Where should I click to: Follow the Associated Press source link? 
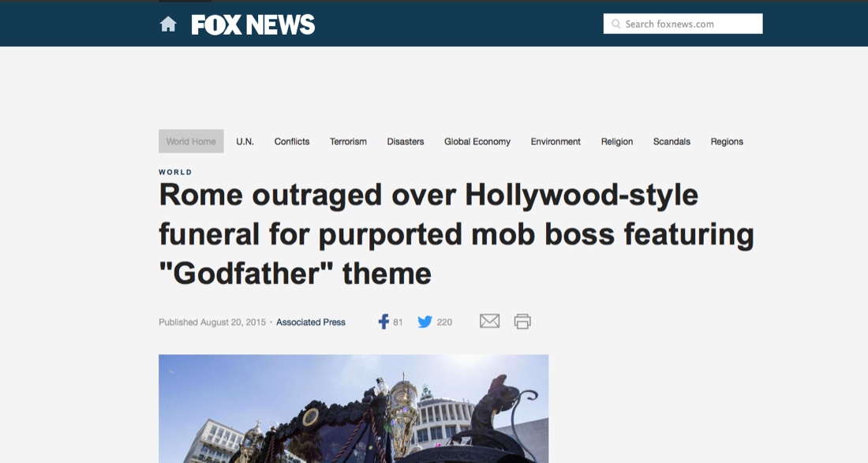coord(311,322)
